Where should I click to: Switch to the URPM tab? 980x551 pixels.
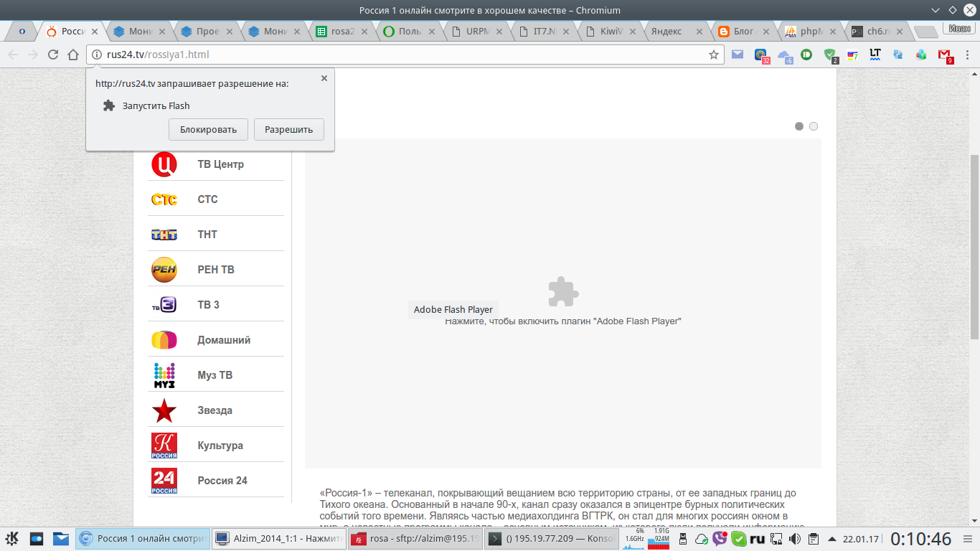[x=475, y=32]
